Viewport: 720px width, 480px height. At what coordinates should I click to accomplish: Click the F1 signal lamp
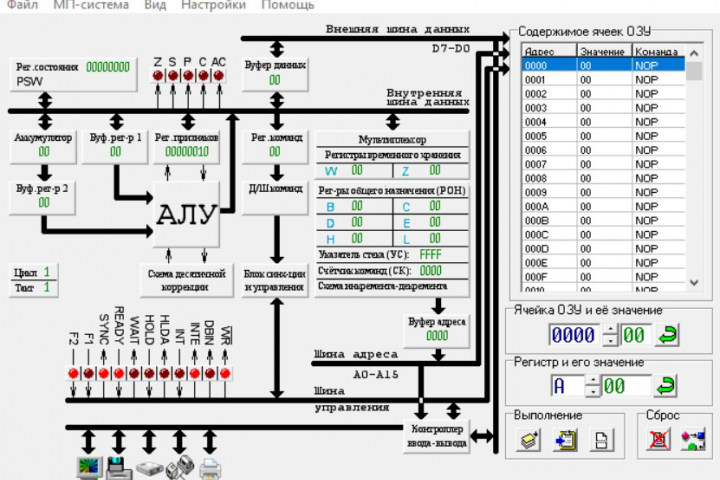click(x=89, y=373)
